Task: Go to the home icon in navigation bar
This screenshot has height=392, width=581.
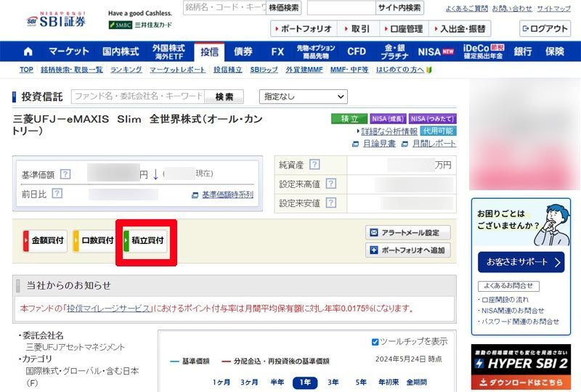Action: tap(28, 52)
